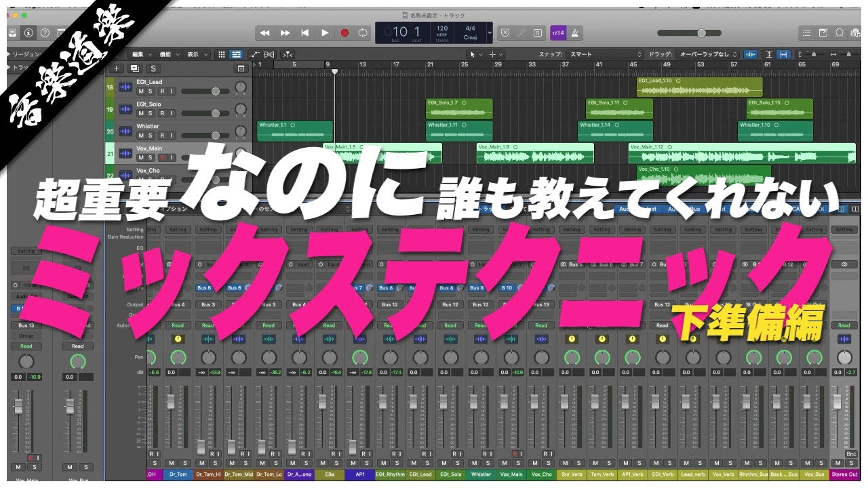Select the EGt_Lead_1.10 audio region
The width and height of the screenshot is (868, 488).
(x=699, y=87)
